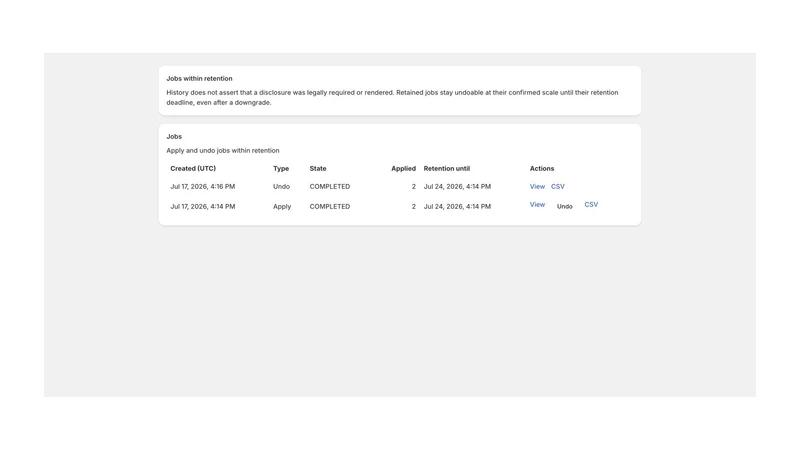The height and width of the screenshot is (450, 800).
Task: Select the 'State' column header
Action: [x=318, y=168]
